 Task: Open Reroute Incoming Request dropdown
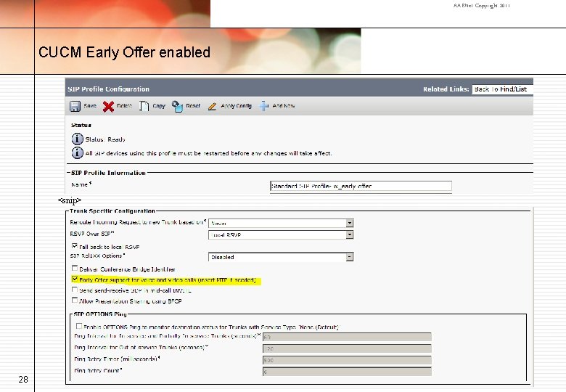pyautogui.click(x=281, y=223)
